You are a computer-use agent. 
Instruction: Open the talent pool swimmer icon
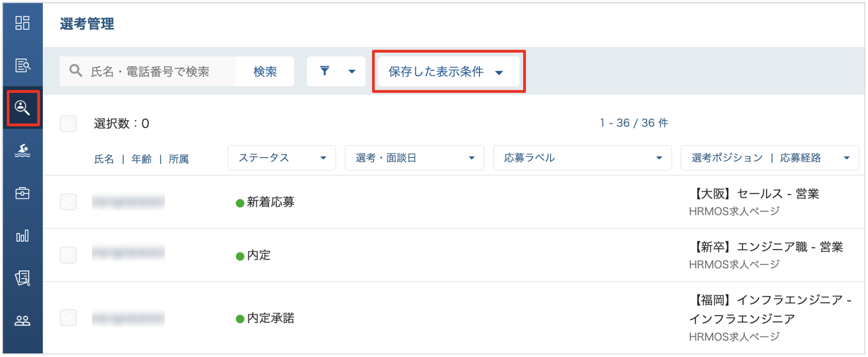click(x=23, y=151)
